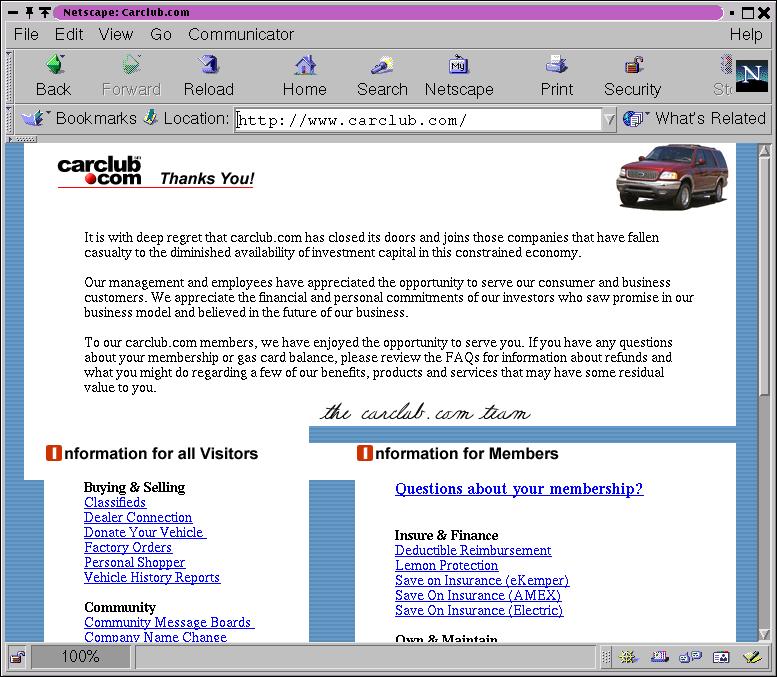The width and height of the screenshot is (777, 677).
Task: Open Community Message Boards link
Action: click(x=169, y=622)
